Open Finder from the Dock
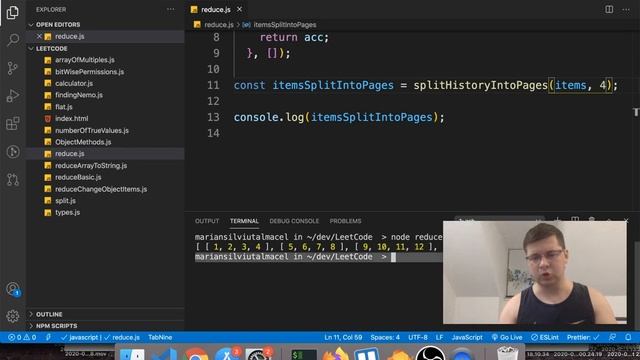Image resolution: width=640 pixels, height=360 pixels. (132, 354)
